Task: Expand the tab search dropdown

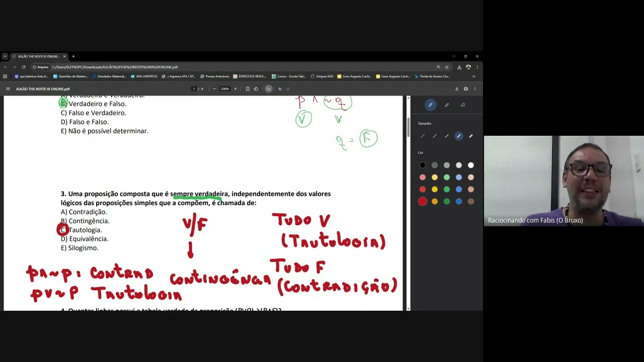Action: [5, 56]
